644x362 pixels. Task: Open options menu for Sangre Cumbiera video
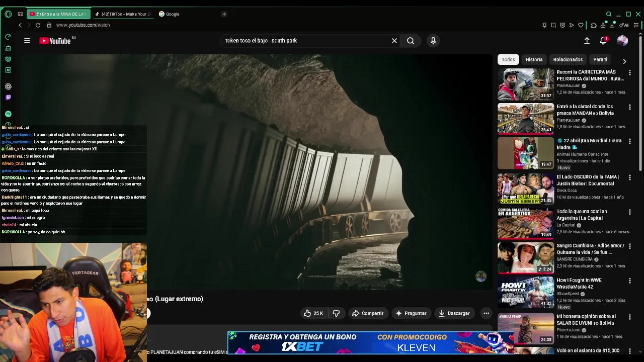(629, 246)
